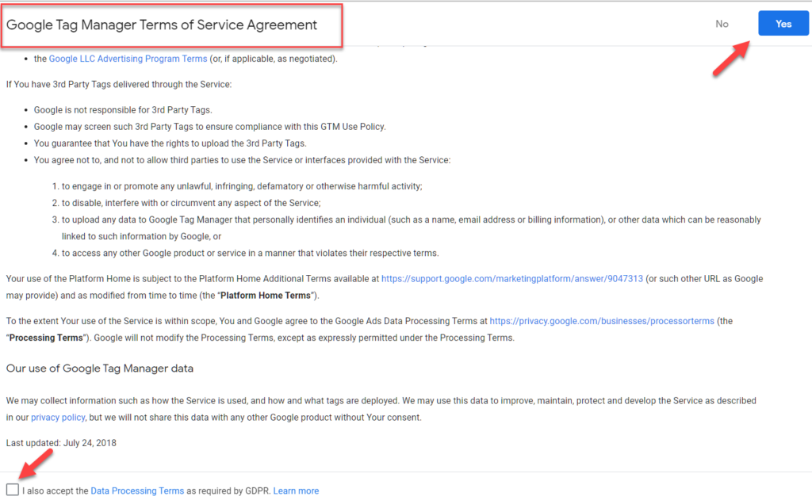Click 'Last updated: July 24, 2018' text

[61, 443]
